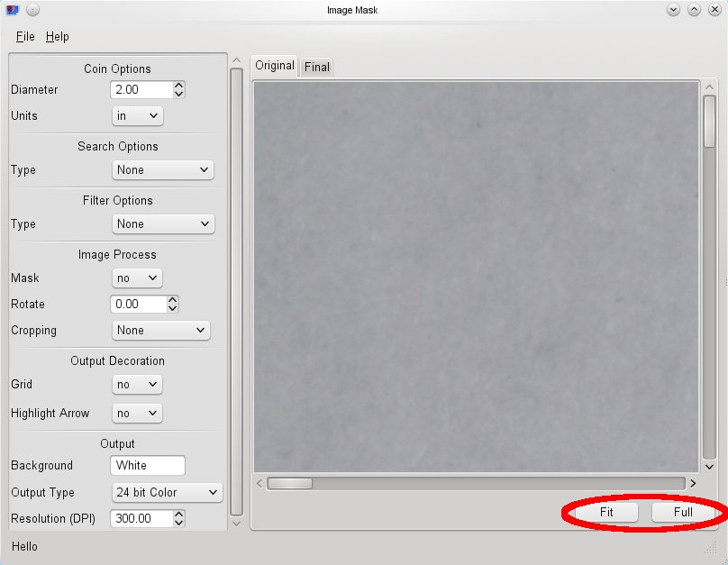Open the Units dropdown
The height and width of the screenshot is (565, 728).
[138, 116]
